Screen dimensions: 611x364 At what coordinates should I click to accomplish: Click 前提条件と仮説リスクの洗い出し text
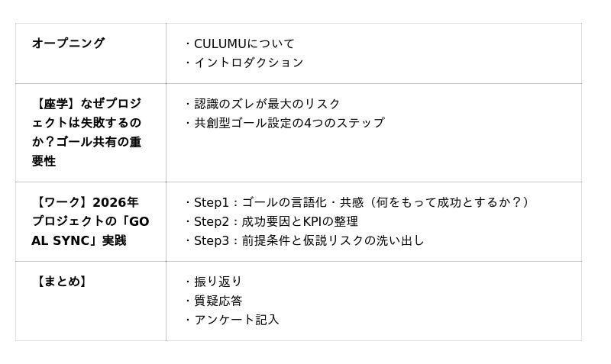coord(333,240)
